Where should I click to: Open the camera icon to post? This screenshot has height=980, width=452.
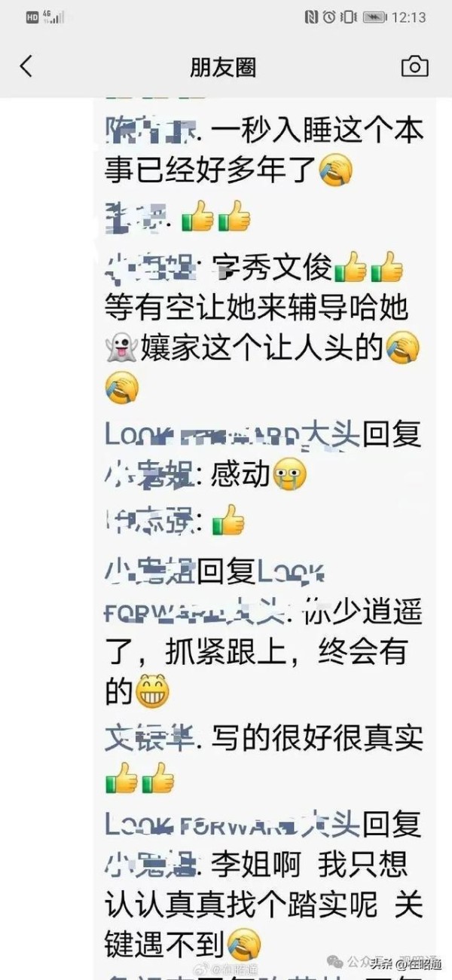(414, 66)
